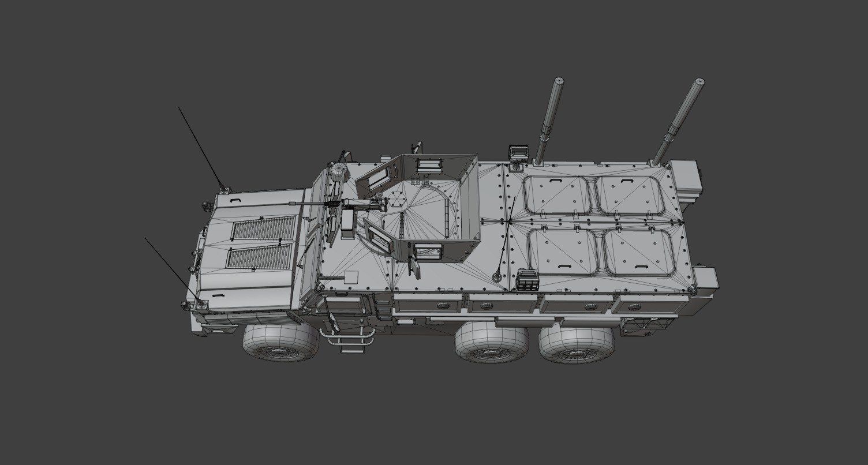868x465 pixels.
Task: Select the near-side roof hatch nearest the rear
Action: [639, 253]
